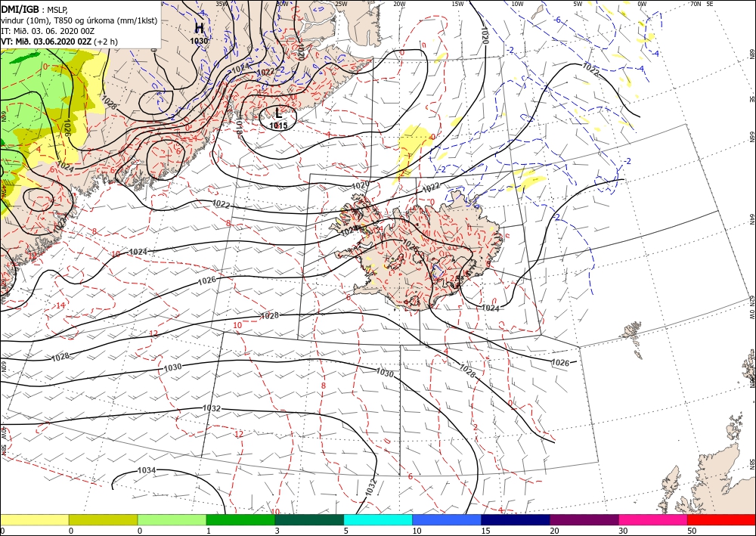The width and height of the screenshot is (756, 536).
Task: Click the '1034' isobar label
Action: 147,470
